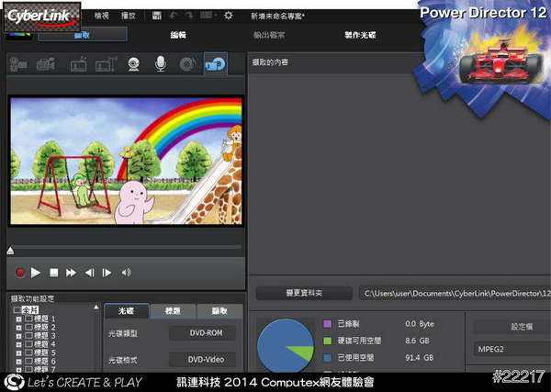Image resolution: width=551 pixels, height=392 pixels.
Task: Select microphone capture source icon
Action: [x=160, y=64]
